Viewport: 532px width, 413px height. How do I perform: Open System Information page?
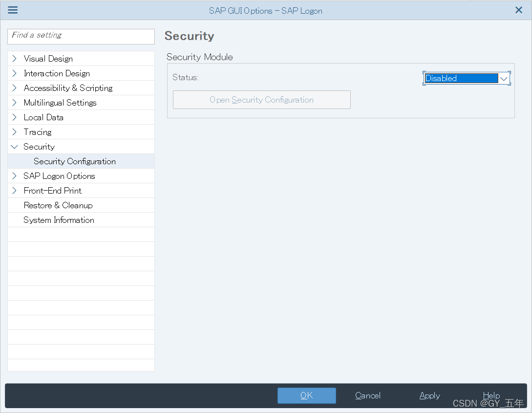(59, 220)
